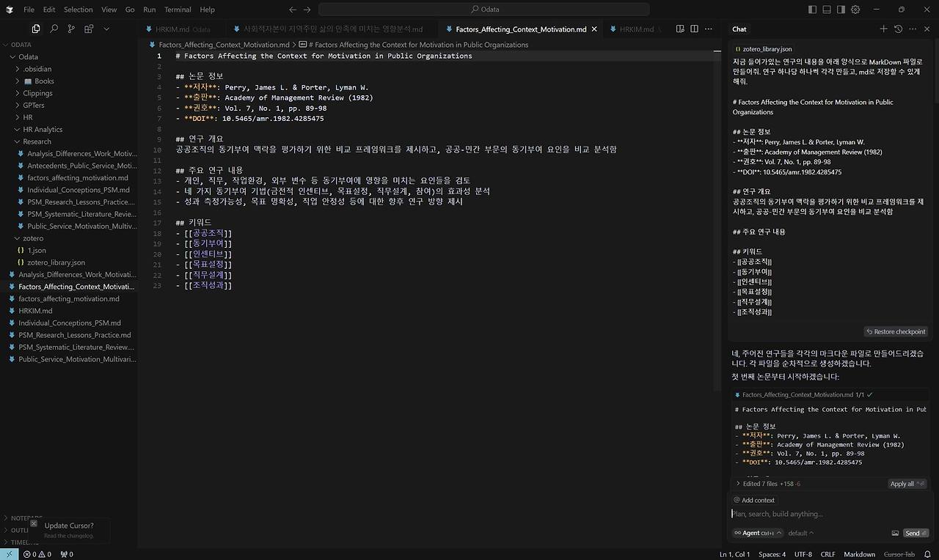Image resolution: width=939 pixels, height=560 pixels.
Task: Change file encoding UTF-8
Action: [803, 554]
